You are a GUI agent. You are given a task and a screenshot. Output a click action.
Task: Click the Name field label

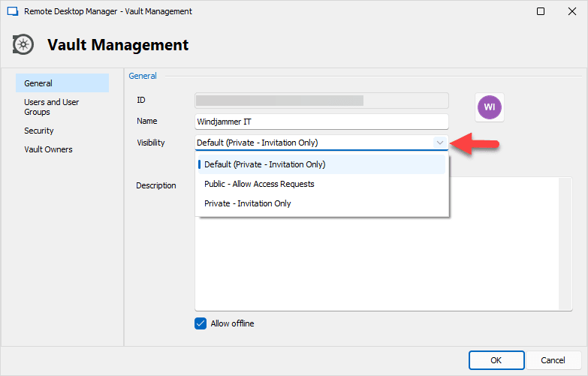click(x=147, y=121)
